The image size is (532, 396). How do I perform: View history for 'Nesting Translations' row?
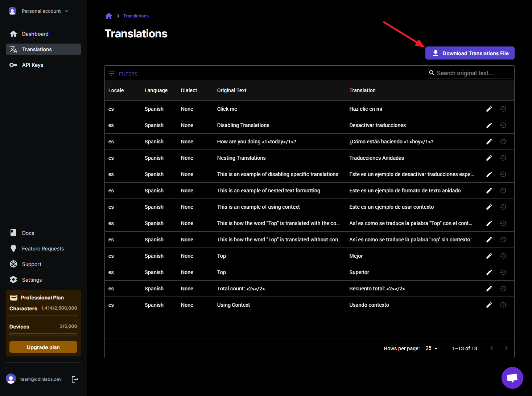tap(503, 158)
